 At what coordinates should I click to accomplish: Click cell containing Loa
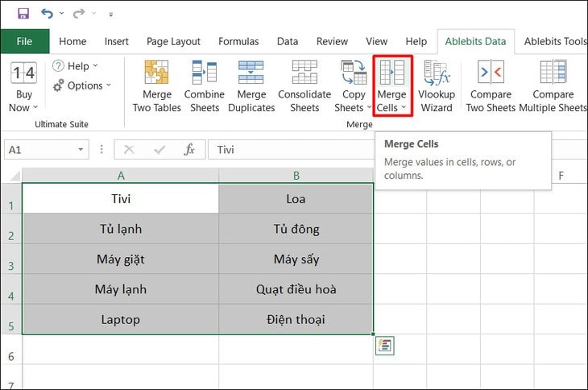(296, 199)
